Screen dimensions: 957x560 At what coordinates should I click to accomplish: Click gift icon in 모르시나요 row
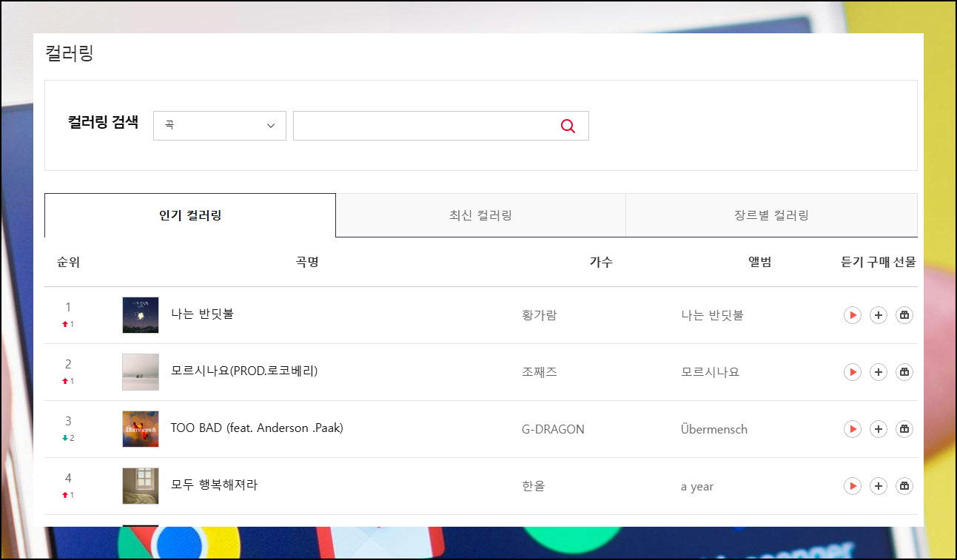[904, 372]
